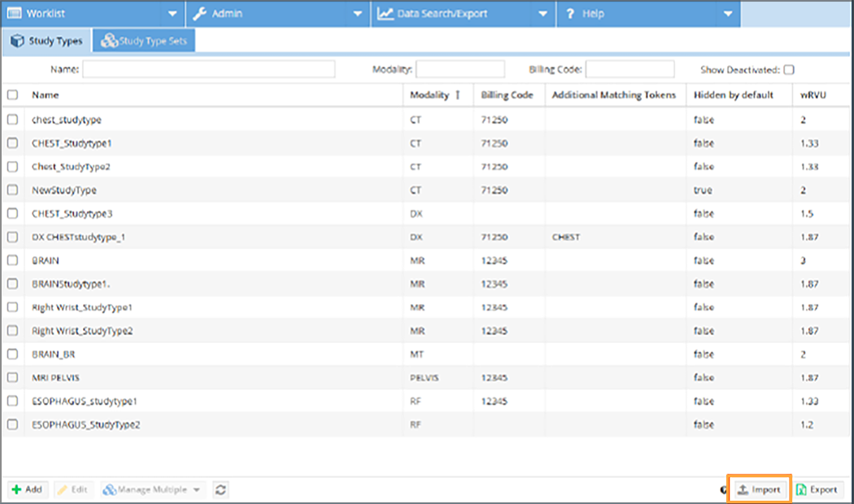
Task: Click the Billing Code filter field
Action: coord(630,70)
